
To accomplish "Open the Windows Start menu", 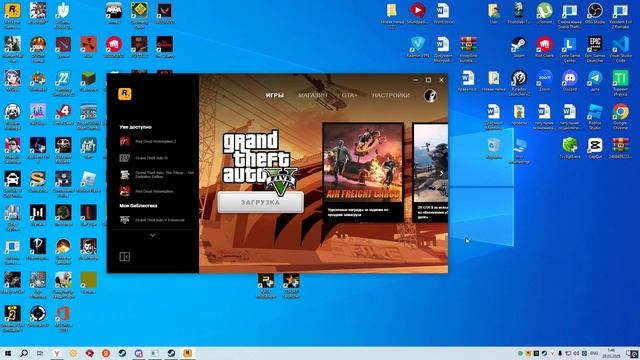I will tap(7, 353).
